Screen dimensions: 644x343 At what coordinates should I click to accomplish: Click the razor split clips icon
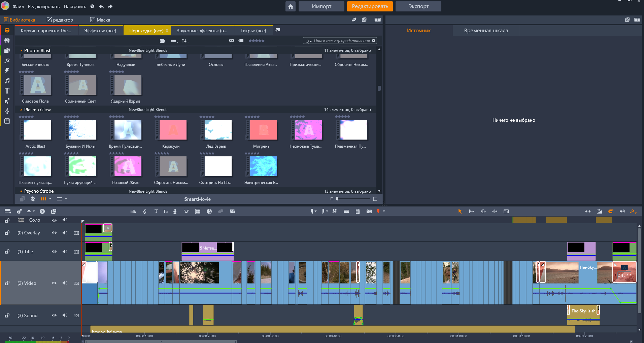click(x=335, y=212)
